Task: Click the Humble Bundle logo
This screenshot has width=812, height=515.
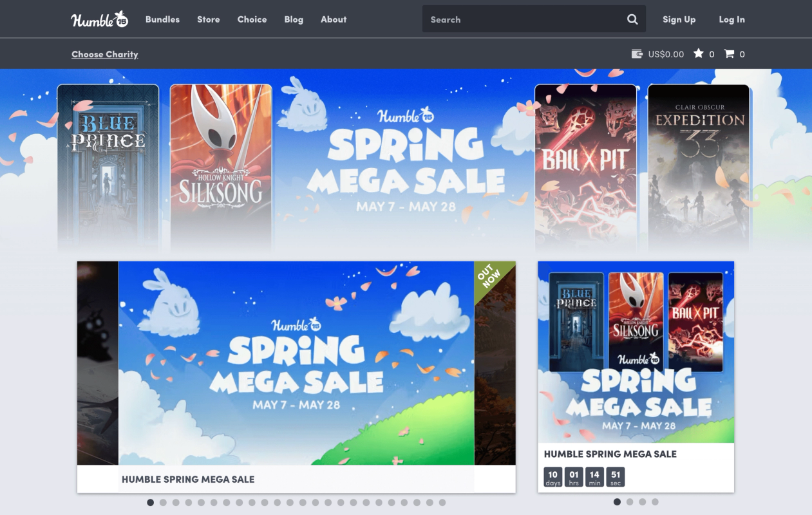Action: pyautogui.click(x=100, y=19)
